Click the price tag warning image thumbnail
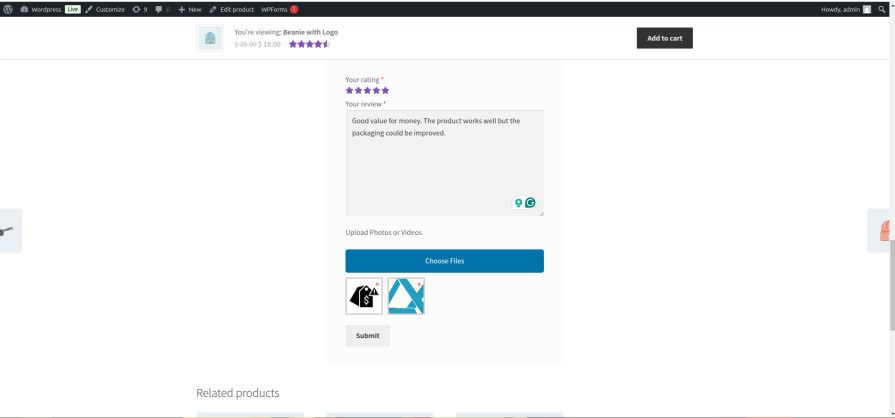The height and width of the screenshot is (418, 895). pyautogui.click(x=364, y=296)
